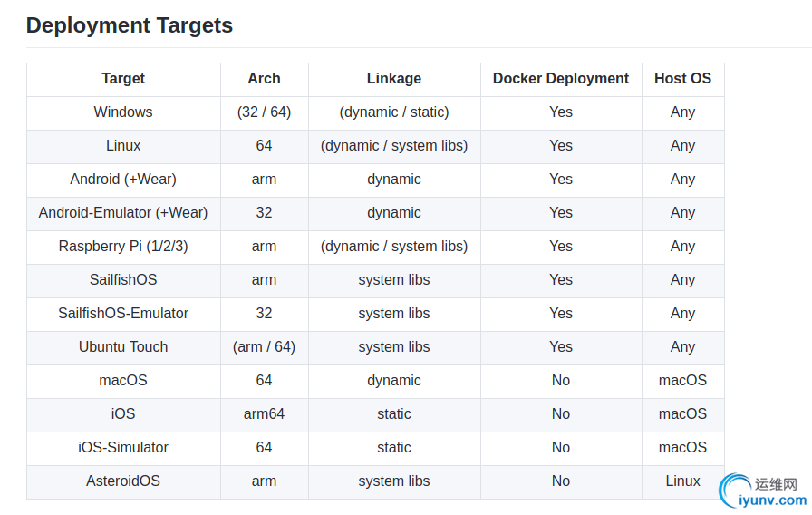Click the (dynamic / static) linkage cell
Image resolution: width=812 pixels, height=515 pixels.
pyautogui.click(x=394, y=112)
